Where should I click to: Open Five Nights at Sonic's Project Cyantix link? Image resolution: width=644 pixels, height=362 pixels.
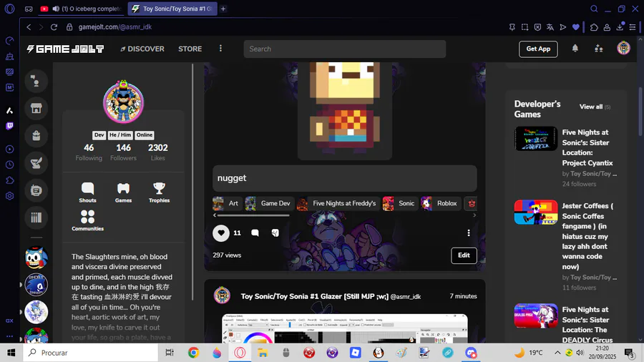[x=587, y=148]
